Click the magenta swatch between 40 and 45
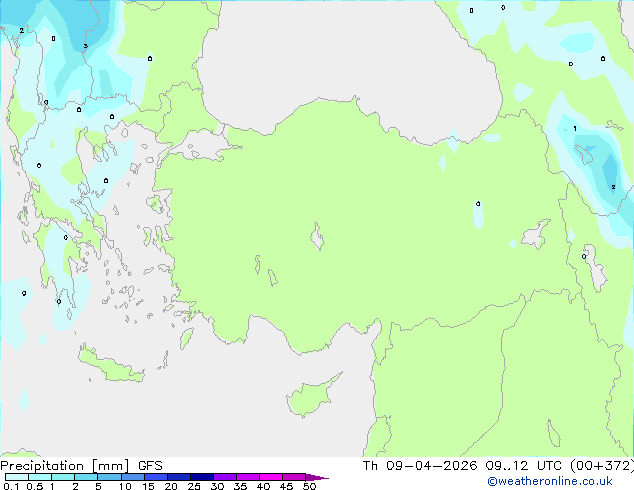 point(271,477)
